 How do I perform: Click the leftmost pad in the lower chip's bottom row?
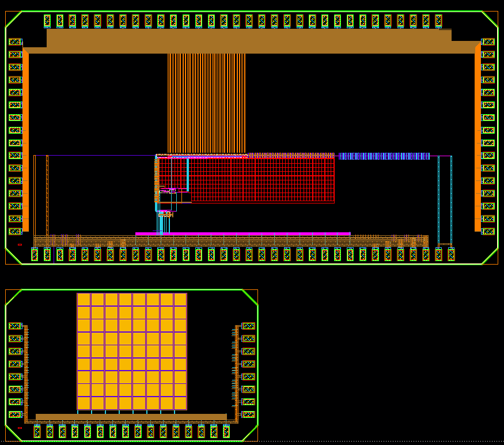[x=37, y=431]
